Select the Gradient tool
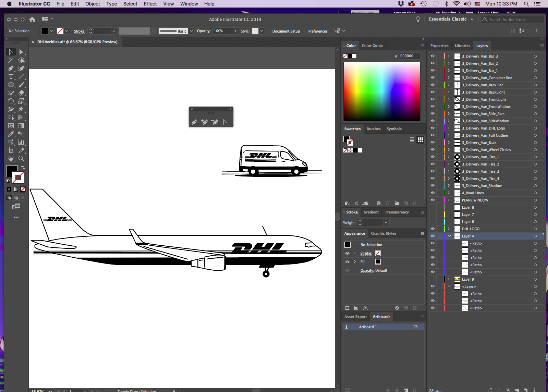Image resolution: width=548 pixels, height=392 pixels. pyautogui.click(x=21, y=126)
